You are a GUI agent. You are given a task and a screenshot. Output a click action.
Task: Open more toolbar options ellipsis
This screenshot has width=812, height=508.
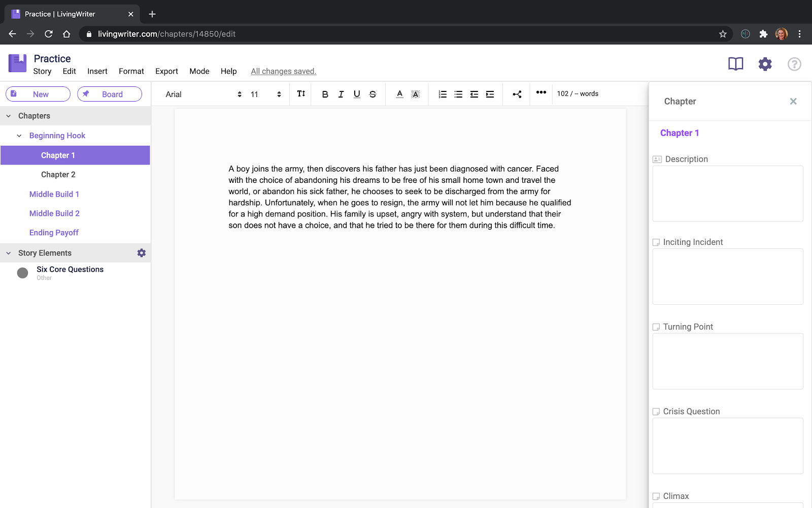(541, 92)
